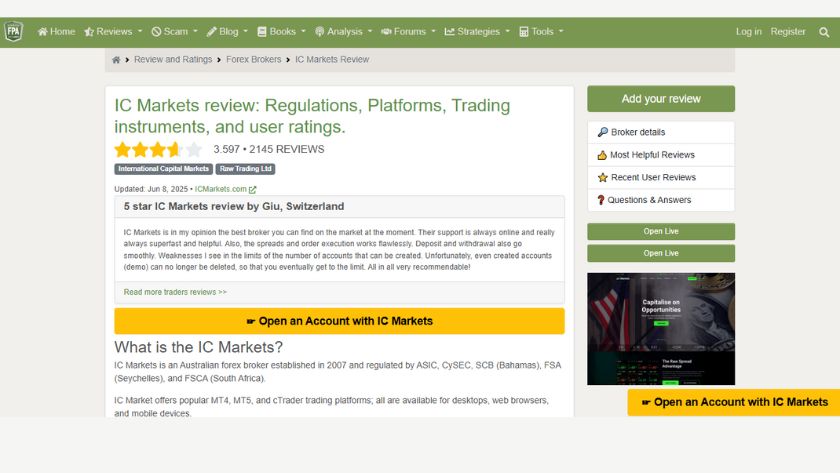Click the star icon by Recent User Reviews

(x=603, y=177)
